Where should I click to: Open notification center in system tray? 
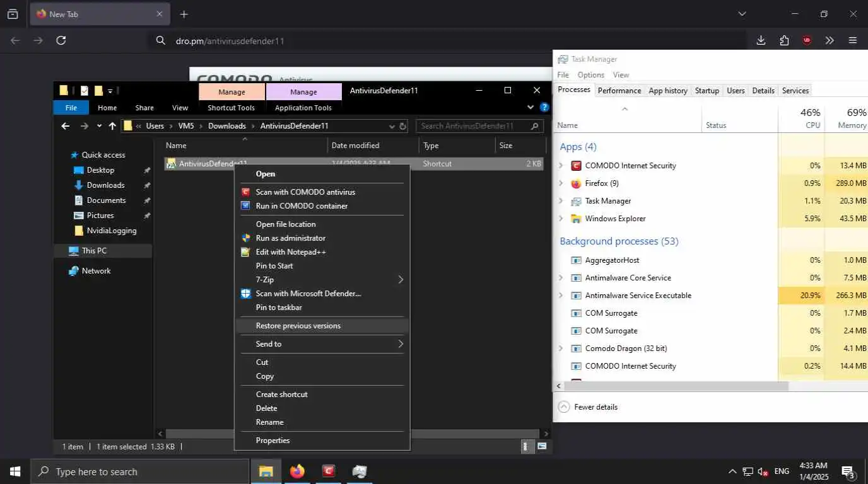coord(848,471)
